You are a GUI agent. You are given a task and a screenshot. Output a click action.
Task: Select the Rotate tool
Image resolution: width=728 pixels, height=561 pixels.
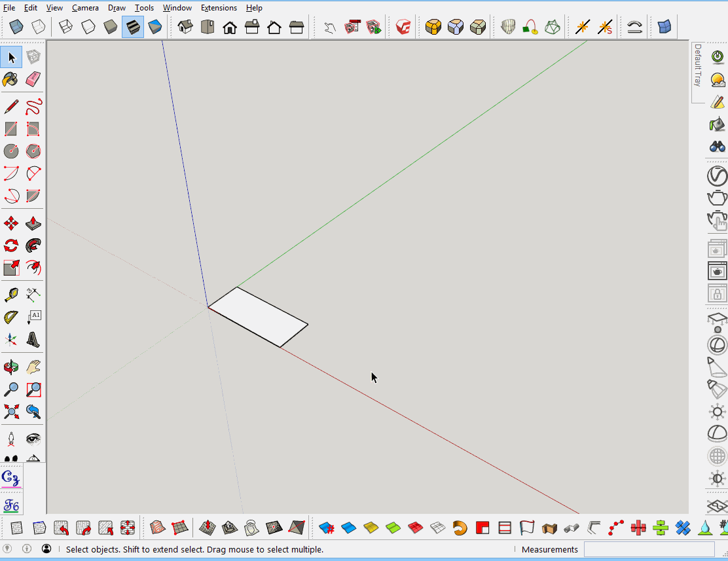click(x=10, y=245)
